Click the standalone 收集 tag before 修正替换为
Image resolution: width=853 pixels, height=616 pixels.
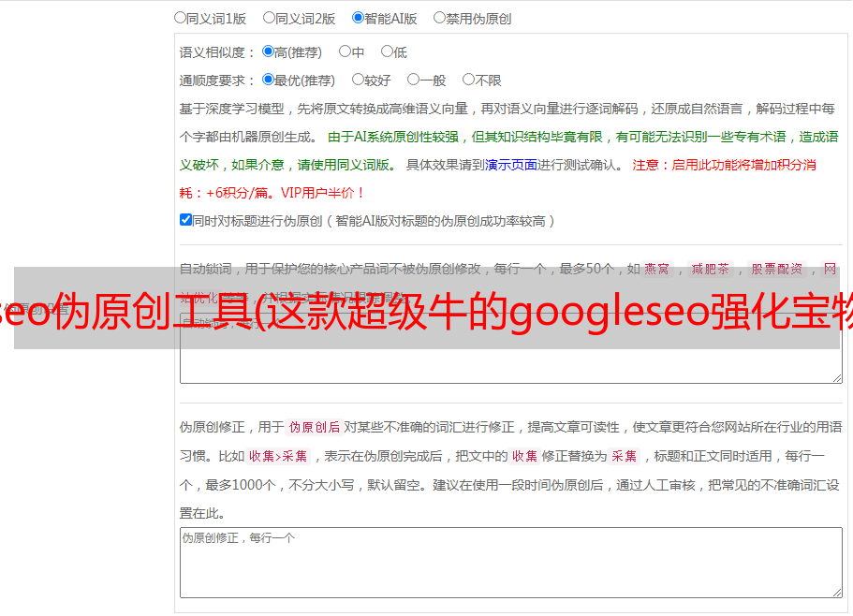[x=524, y=456]
